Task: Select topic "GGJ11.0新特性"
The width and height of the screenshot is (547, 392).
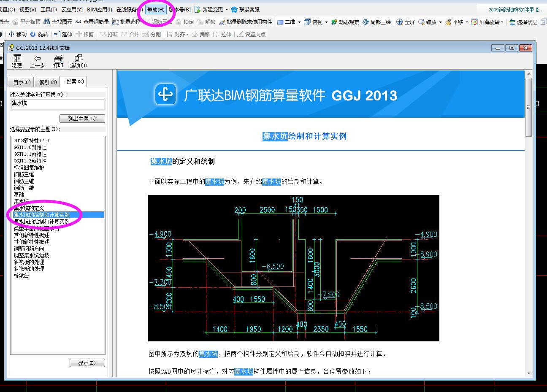Action: click(30, 147)
